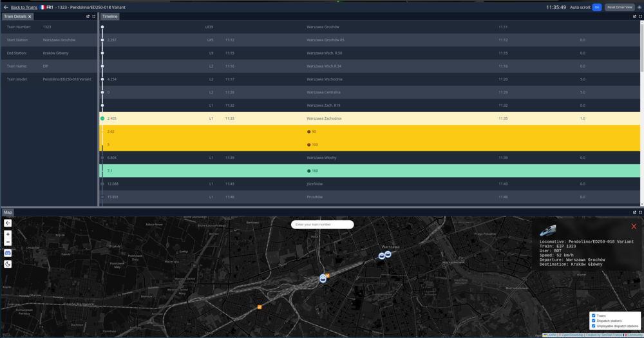Zoom out on the map
The width and height of the screenshot is (644, 338).
(x=8, y=242)
